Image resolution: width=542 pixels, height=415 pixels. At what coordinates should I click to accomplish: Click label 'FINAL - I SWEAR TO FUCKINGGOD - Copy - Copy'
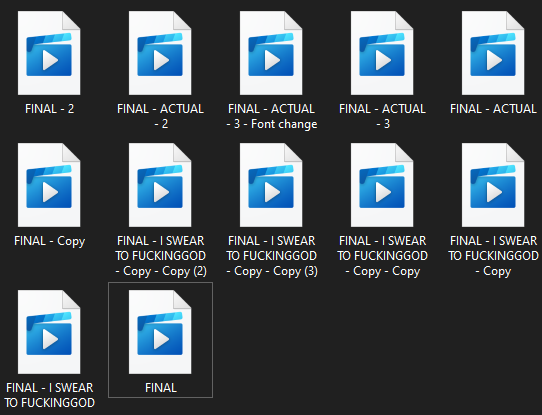(x=383, y=256)
